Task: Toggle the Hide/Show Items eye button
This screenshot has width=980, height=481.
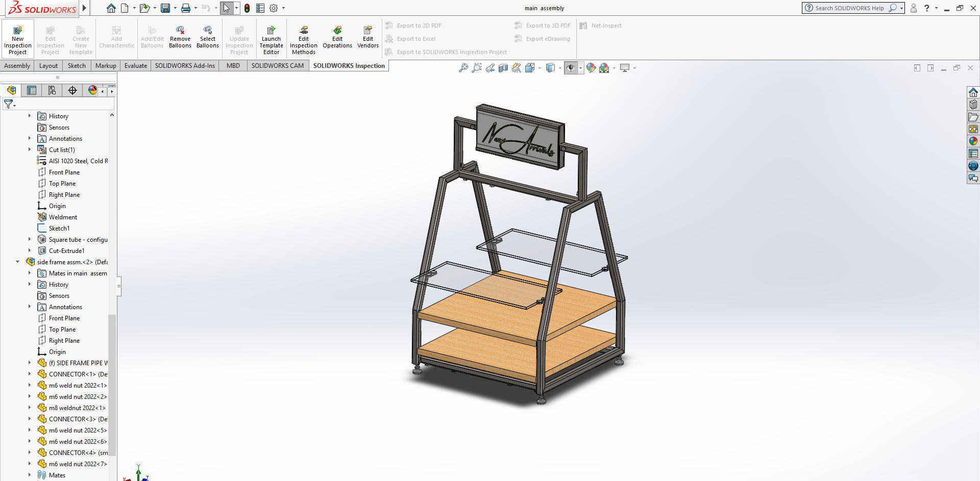Action: tap(571, 68)
